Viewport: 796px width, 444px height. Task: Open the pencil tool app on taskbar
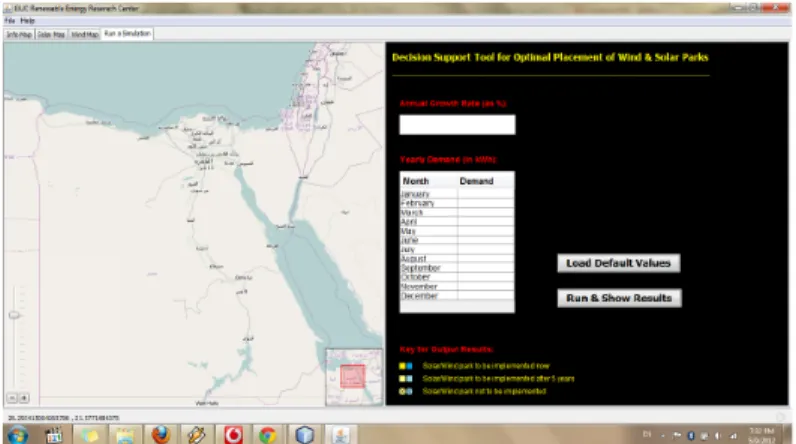[x=196, y=435]
